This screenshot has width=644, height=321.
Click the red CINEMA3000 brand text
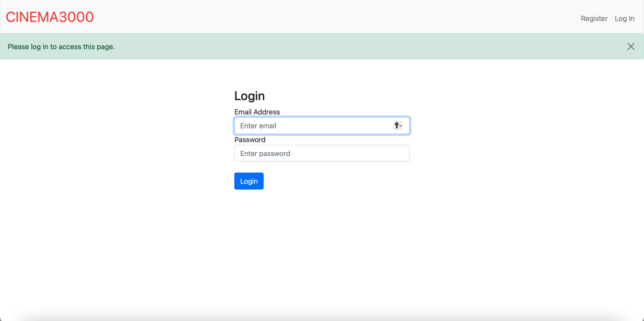pyautogui.click(x=50, y=17)
